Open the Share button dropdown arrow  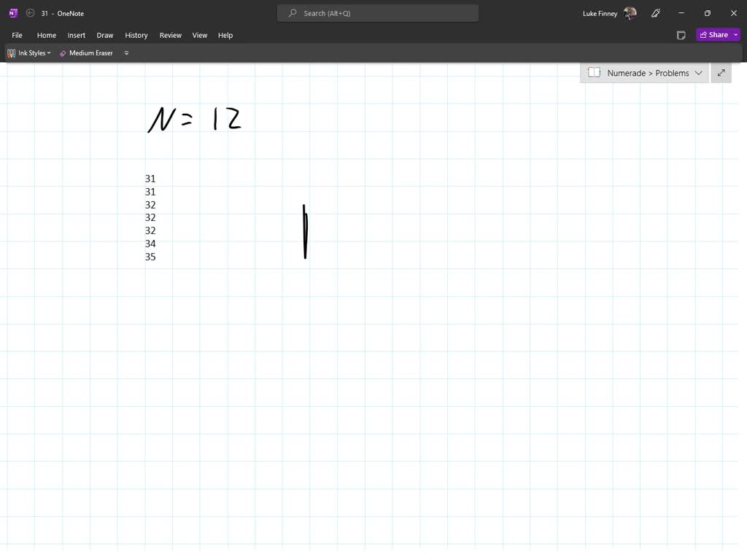click(x=735, y=34)
